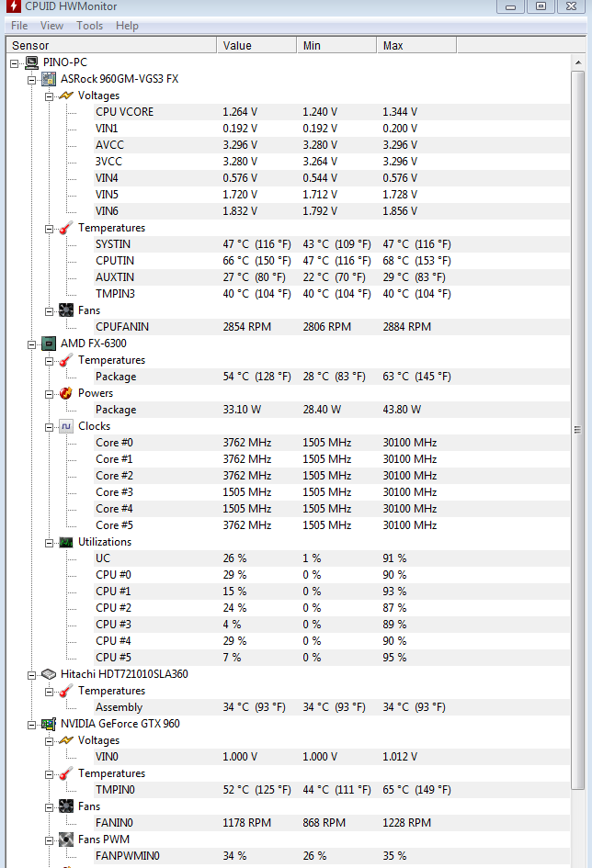The image size is (592, 868).
Task: Click the Powers flame icon
Action: click(66, 394)
